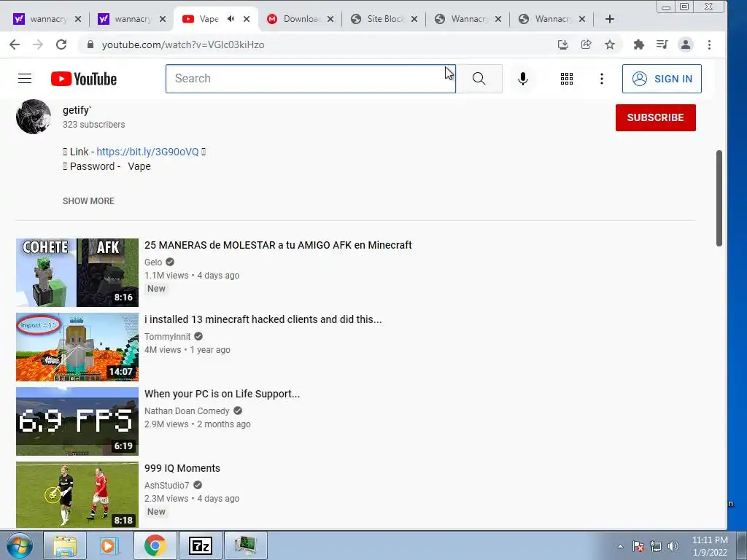Click the network tray icon
The image size is (747, 560).
[656, 546]
